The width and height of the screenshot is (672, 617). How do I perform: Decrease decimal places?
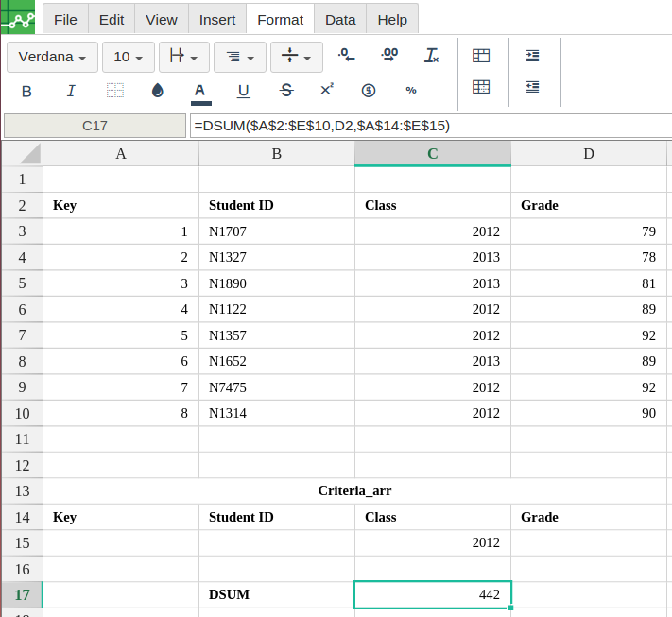(347, 56)
